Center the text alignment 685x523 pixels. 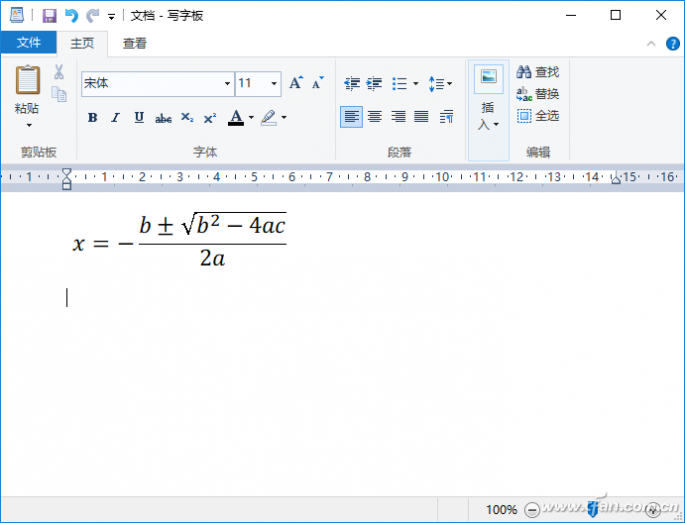[x=375, y=117]
